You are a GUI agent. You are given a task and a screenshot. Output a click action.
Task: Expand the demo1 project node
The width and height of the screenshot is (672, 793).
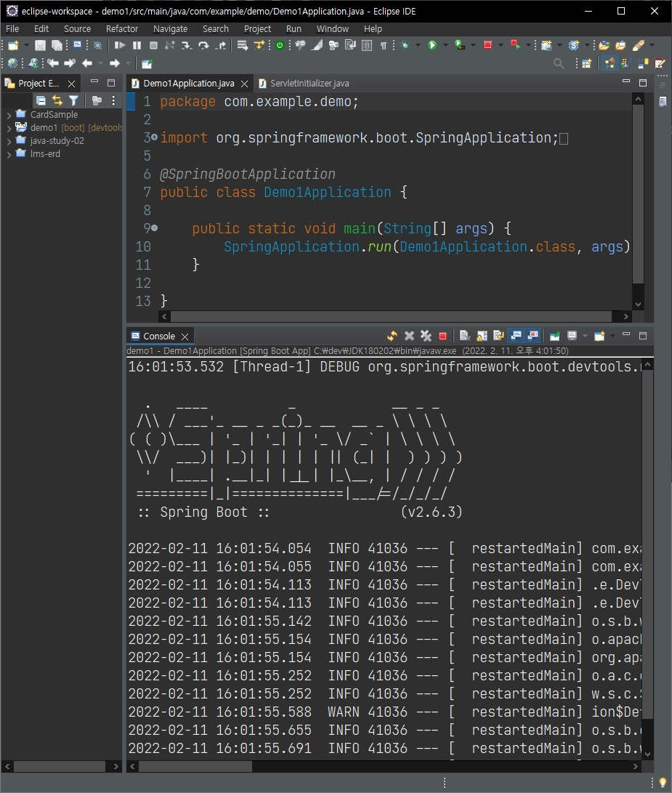[x=9, y=128]
